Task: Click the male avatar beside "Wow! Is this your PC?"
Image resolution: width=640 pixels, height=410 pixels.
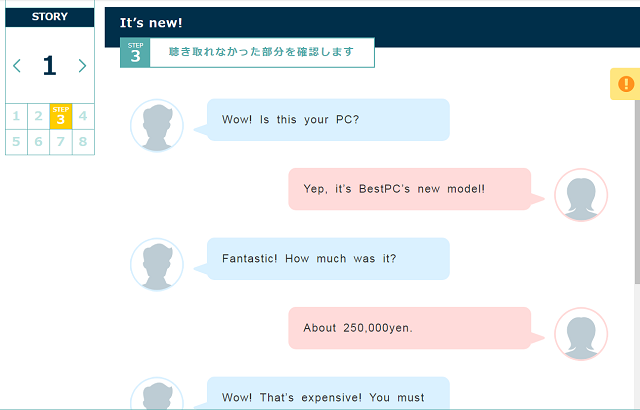Action: coord(157,125)
